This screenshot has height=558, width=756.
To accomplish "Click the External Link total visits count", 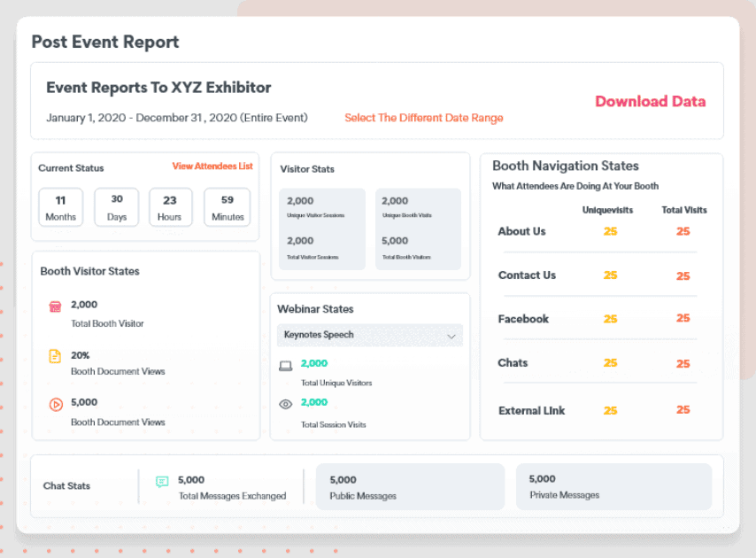I will (683, 410).
